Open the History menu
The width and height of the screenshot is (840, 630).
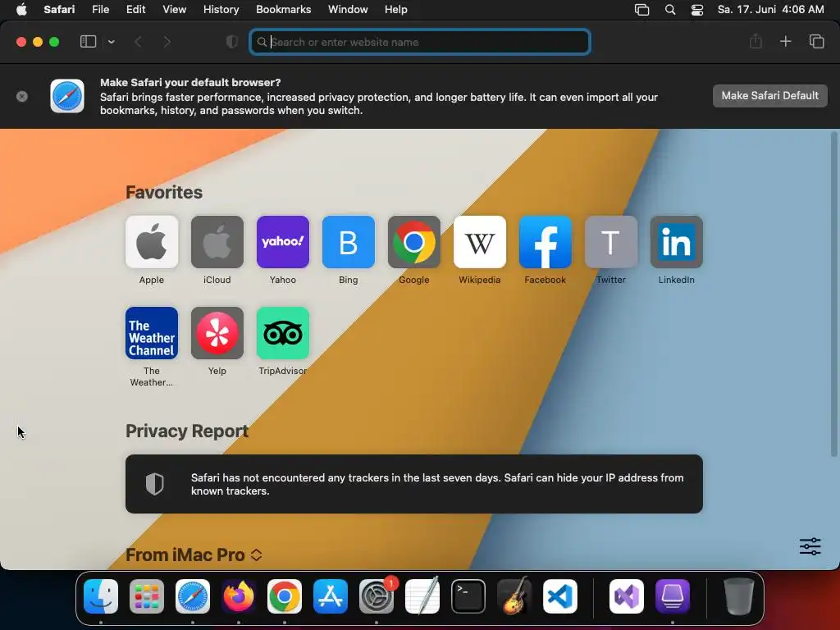[221, 10]
